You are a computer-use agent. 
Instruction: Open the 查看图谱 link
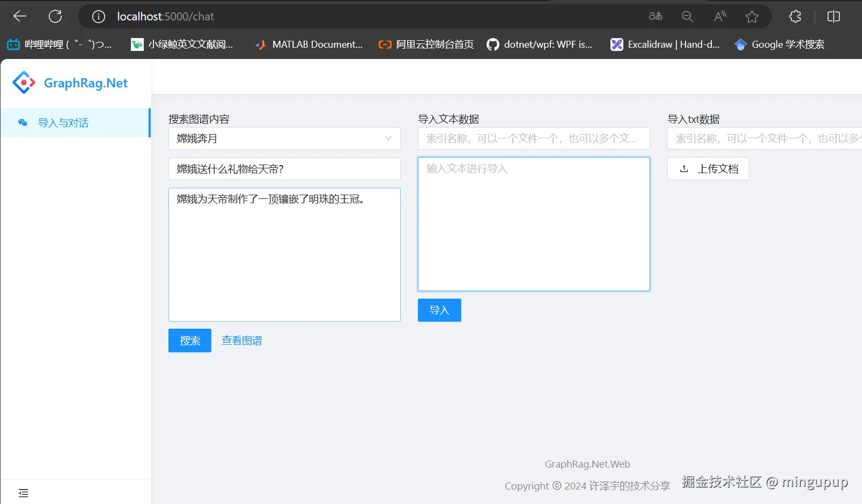[242, 340]
